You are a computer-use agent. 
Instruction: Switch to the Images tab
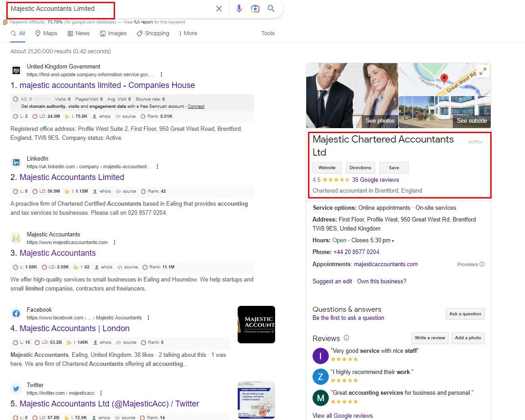click(113, 33)
